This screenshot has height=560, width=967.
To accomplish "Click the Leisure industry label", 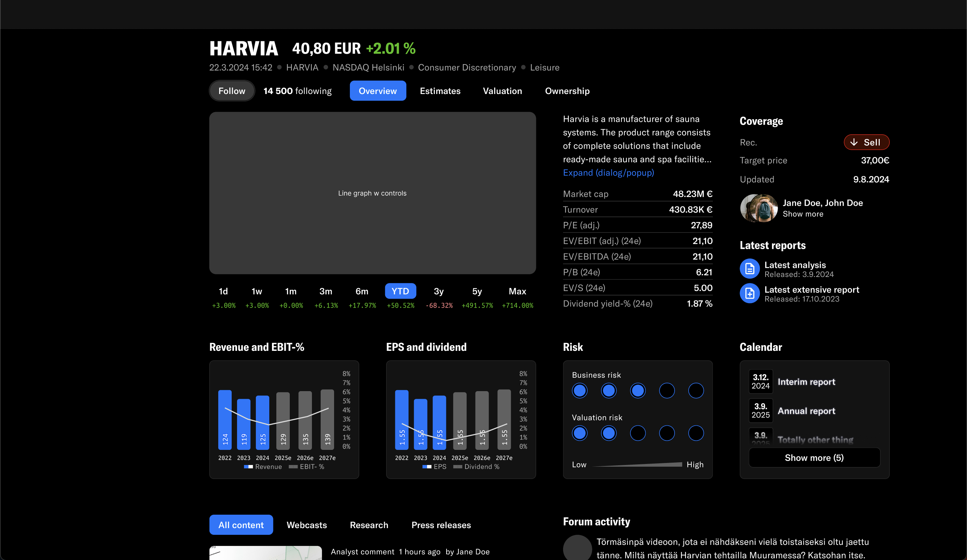I will tap(545, 67).
